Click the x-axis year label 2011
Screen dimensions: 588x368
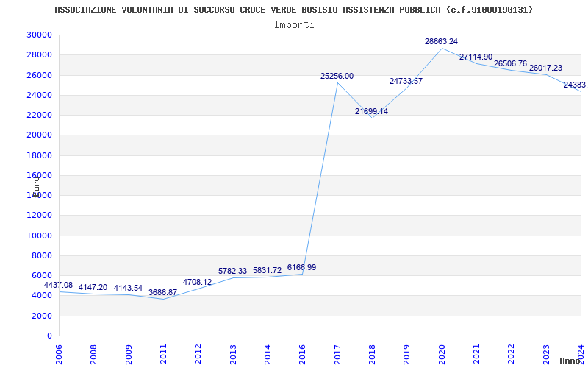(163, 354)
